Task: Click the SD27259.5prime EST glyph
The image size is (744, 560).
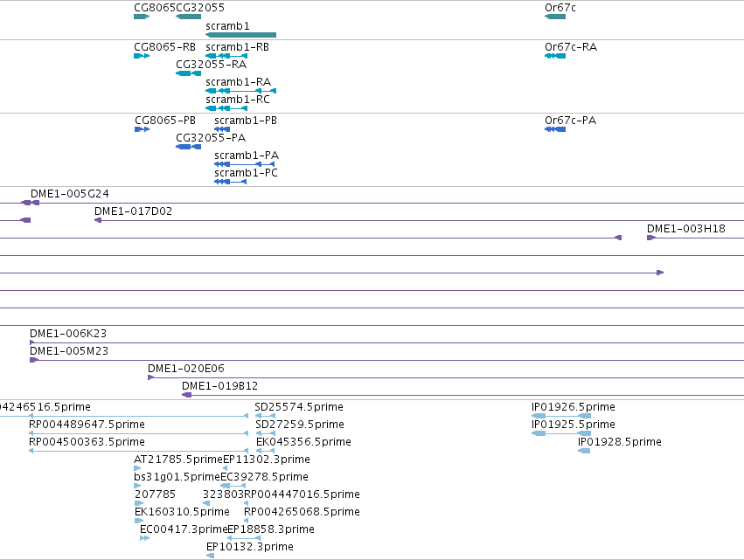Action: [x=265, y=434]
